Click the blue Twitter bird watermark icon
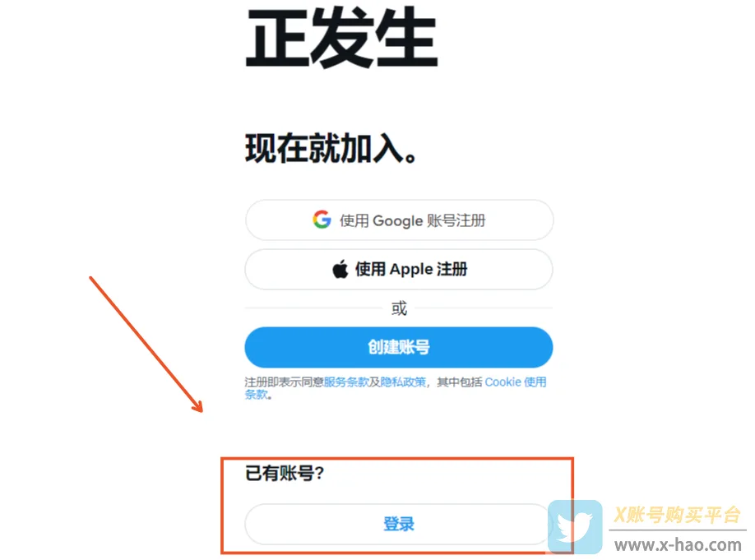The width and height of the screenshot is (755, 560). (575, 527)
